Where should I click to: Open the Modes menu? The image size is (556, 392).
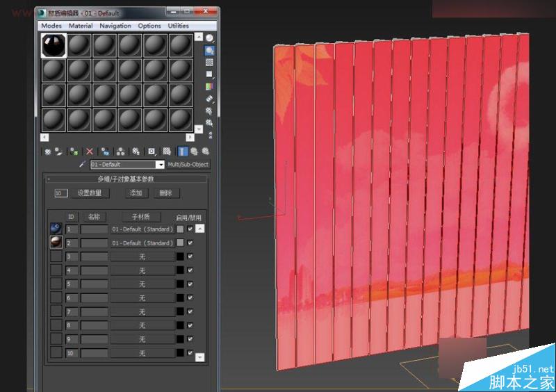tap(51, 26)
